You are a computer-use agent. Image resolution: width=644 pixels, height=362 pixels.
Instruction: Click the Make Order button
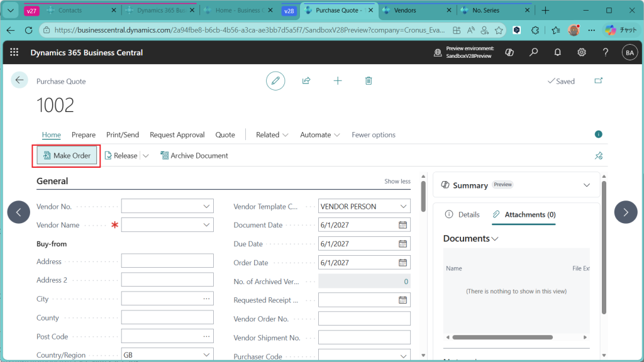[x=66, y=156]
